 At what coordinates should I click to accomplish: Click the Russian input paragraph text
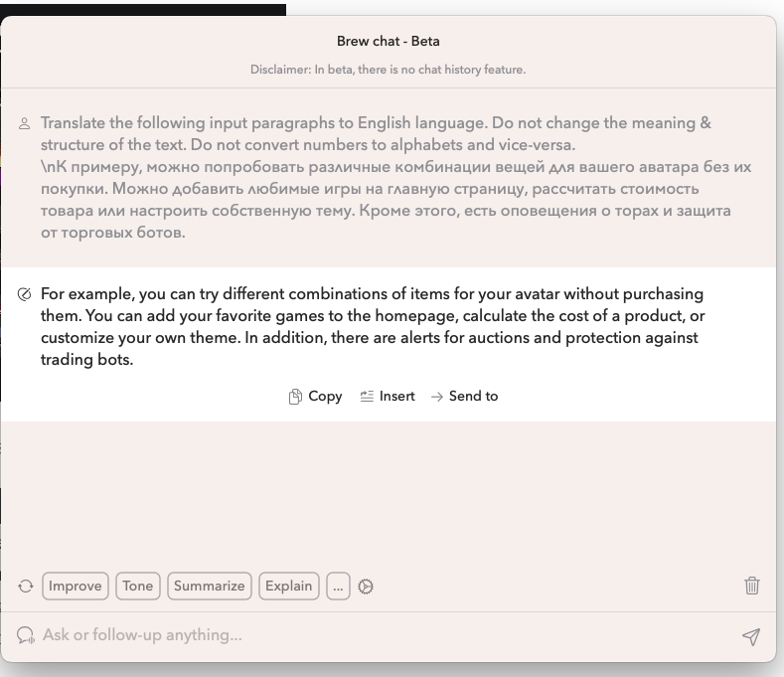(395, 200)
